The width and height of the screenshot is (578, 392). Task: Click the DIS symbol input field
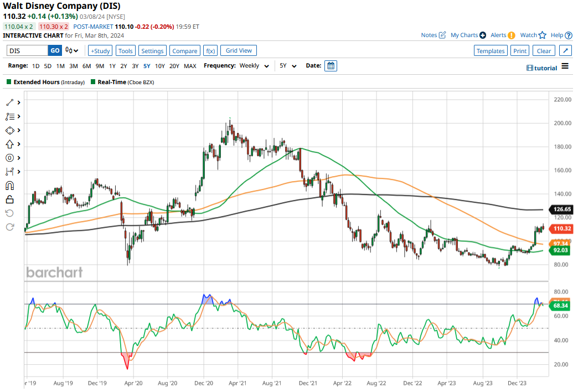click(x=27, y=50)
